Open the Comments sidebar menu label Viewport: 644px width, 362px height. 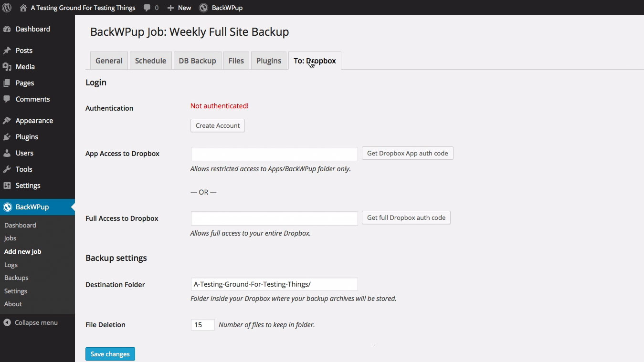(32, 99)
